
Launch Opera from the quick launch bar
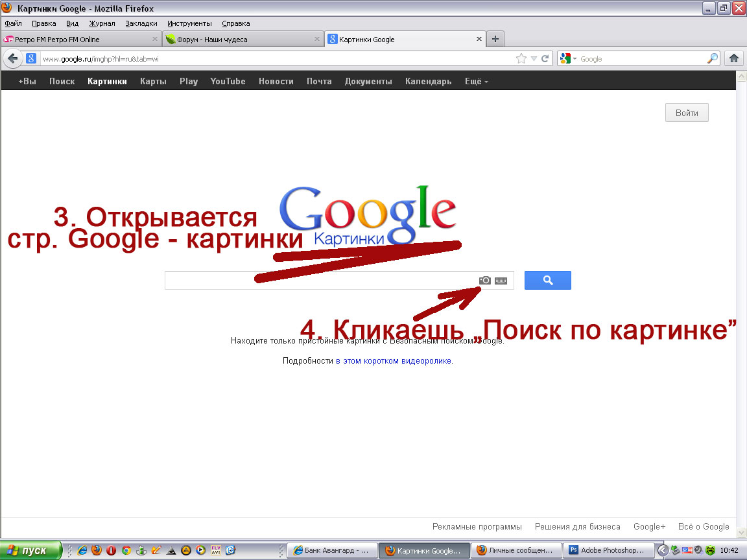coord(112,550)
